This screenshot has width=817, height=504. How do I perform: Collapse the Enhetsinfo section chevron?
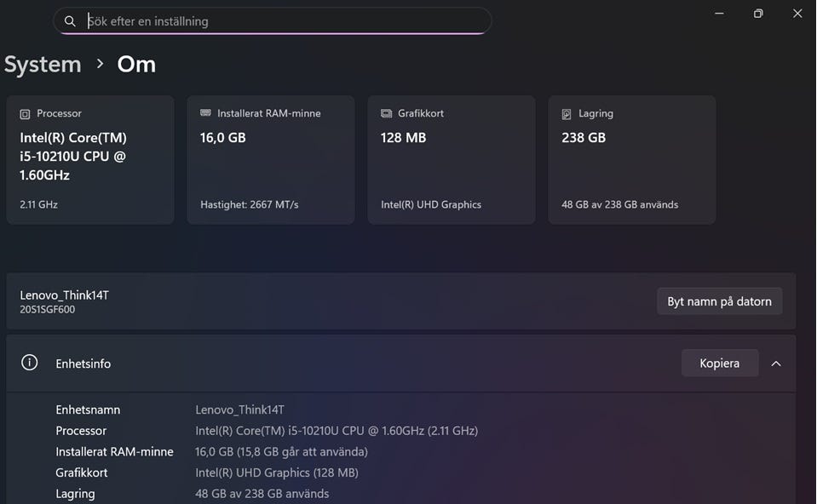pyautogui.click(x=776, y=364)
